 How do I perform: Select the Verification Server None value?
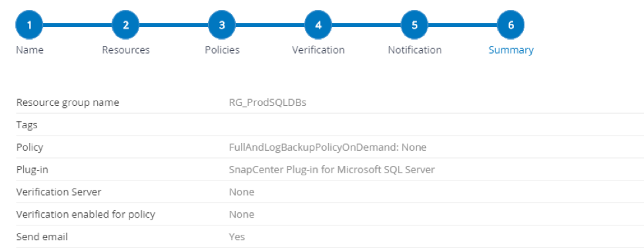[x=242, y=192]
